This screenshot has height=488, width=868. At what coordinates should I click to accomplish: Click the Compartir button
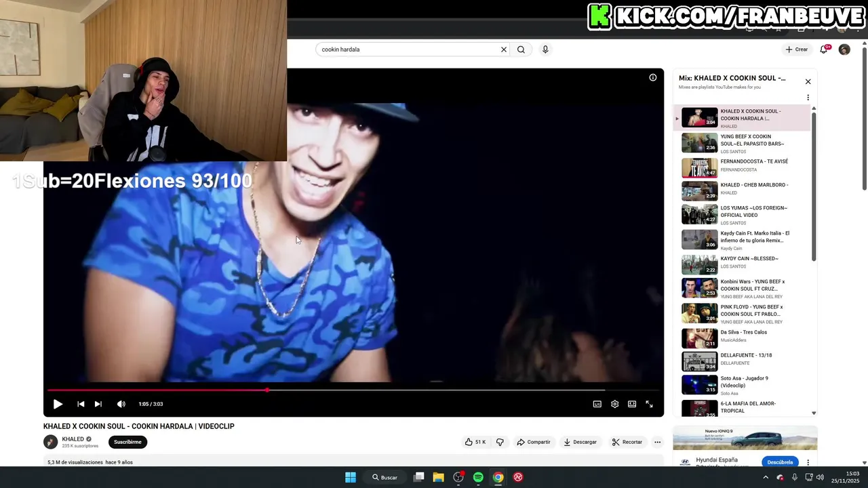tap(534, 442)
